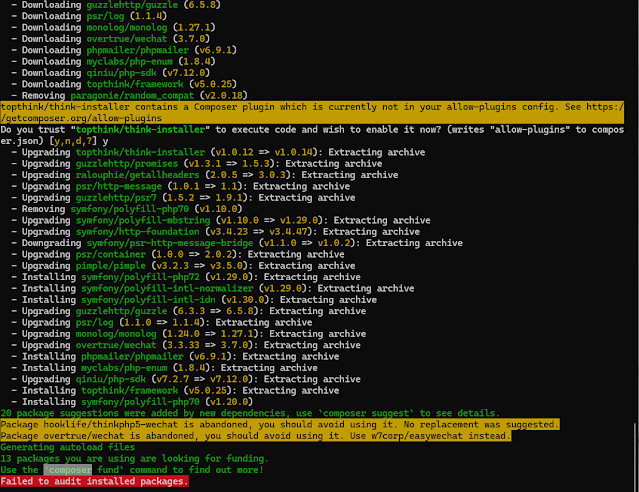This screenshot has width=639, height=492.
Task: Click 'topthink/framework' in the Downloading line
Action: pos(135,84)
